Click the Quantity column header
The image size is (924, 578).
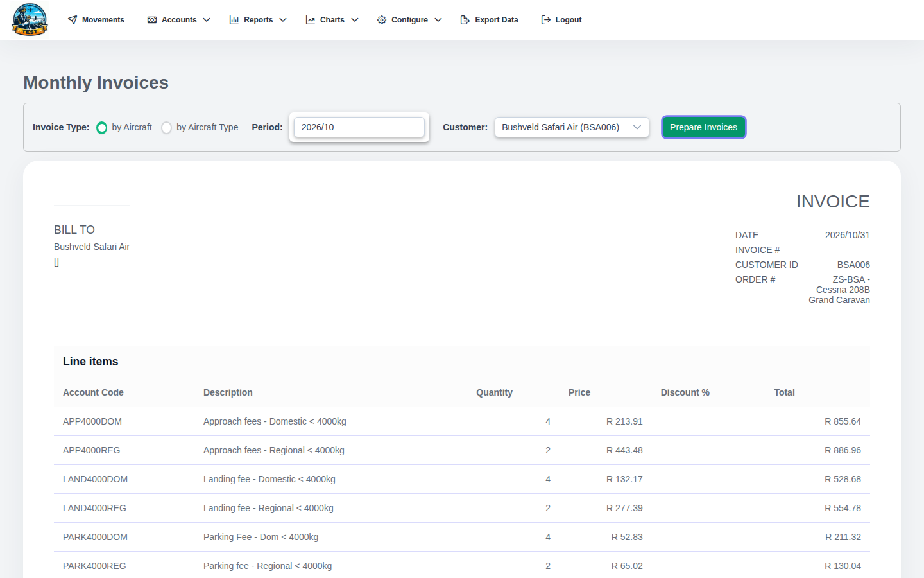click(494, 392)
